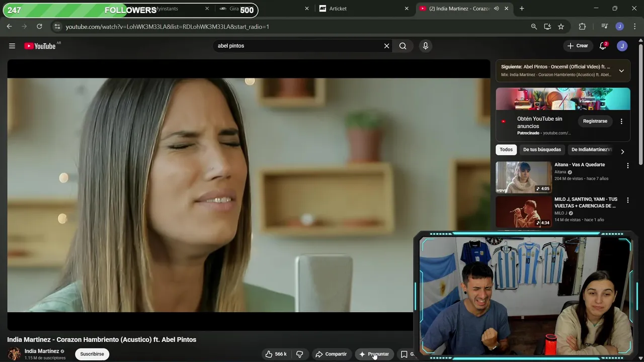Dislike the video with the thumbs down
The height and width of the screenshot is (362, 644).
300,354
